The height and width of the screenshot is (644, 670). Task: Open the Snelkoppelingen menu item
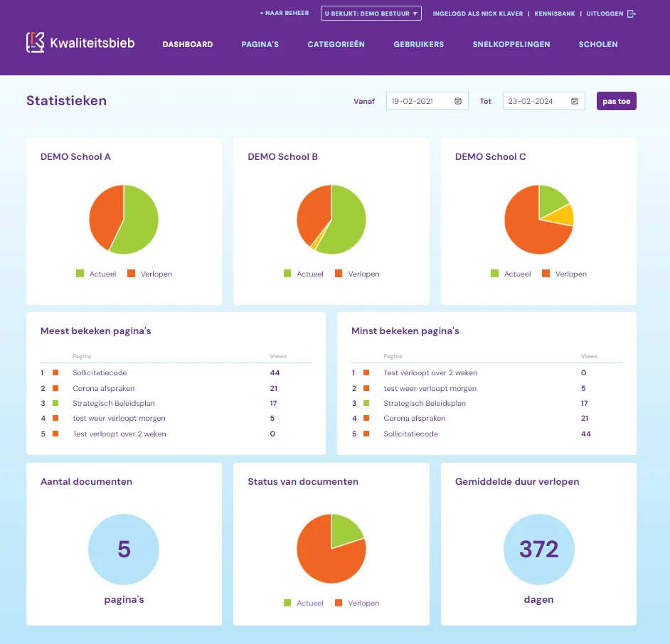tap(511, 44)
